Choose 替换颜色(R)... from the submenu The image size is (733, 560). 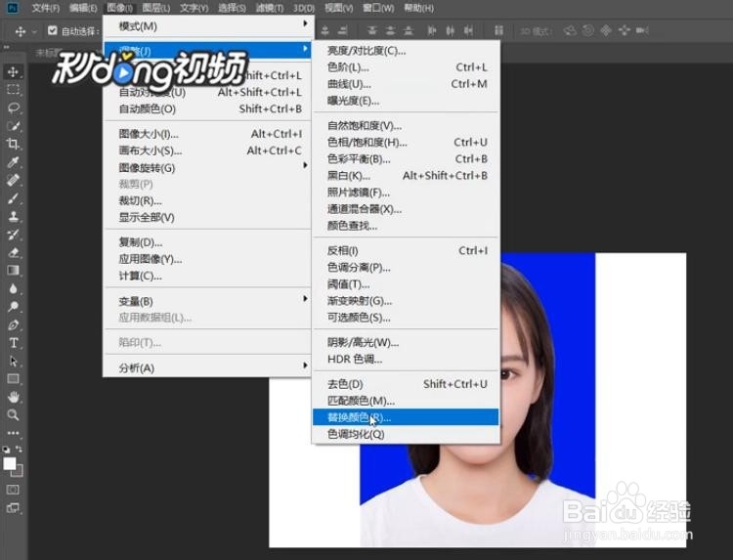point(406,417)
